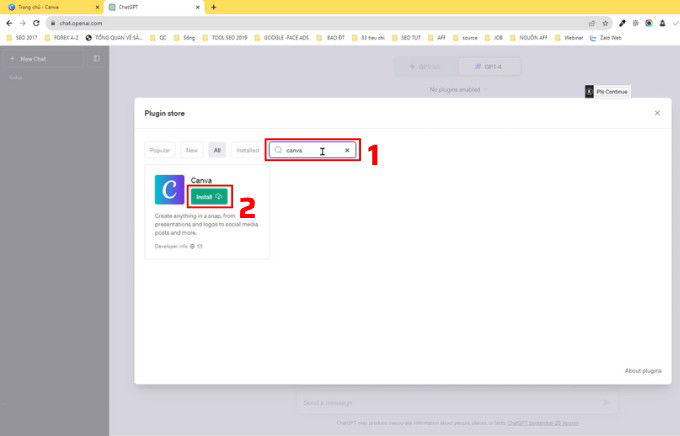Click the eyedropper extension icon
This screenshot has width=680, height=436.
622,23
